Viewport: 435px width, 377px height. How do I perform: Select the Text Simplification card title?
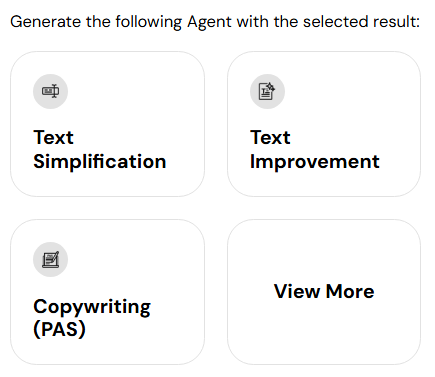[x=100, y=149]
